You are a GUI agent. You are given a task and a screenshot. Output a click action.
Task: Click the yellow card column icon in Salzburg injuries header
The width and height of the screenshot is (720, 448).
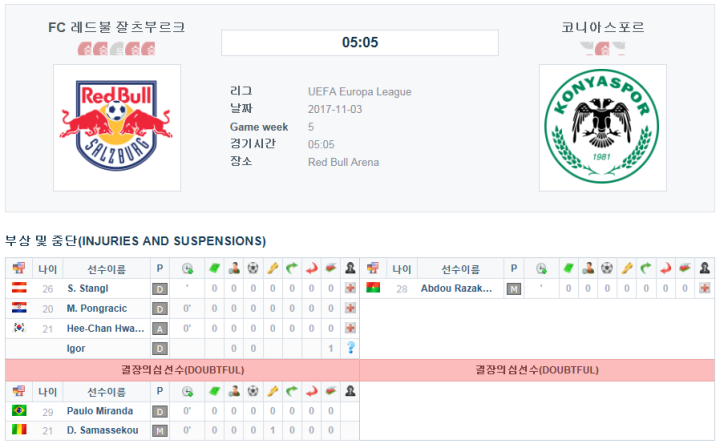(273, 268)
